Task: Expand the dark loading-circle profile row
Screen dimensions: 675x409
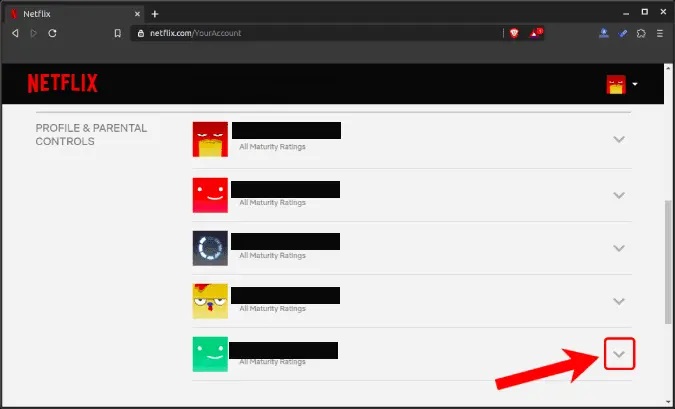Action: 619,248
